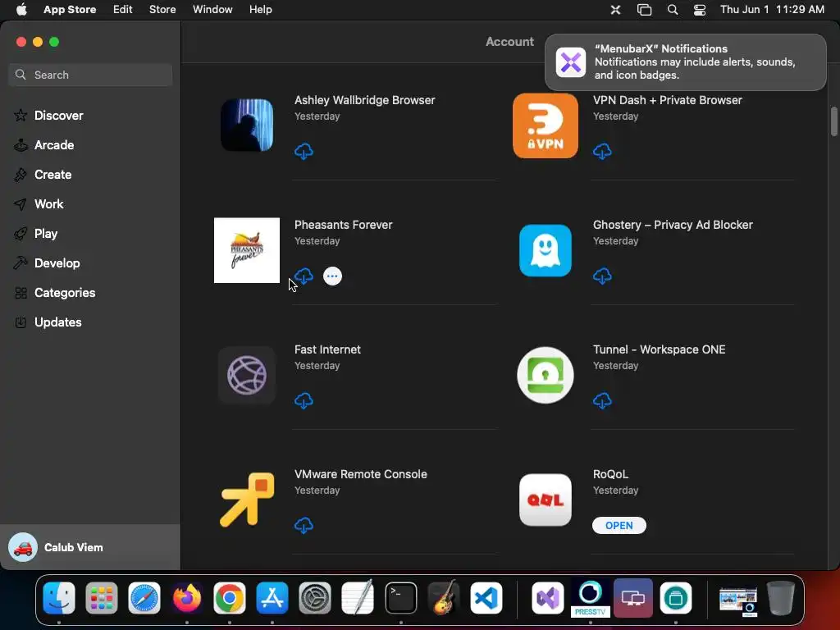
Task: Download Ghostery Privacy Ad Blocker
Action: (x=602, y=276)
